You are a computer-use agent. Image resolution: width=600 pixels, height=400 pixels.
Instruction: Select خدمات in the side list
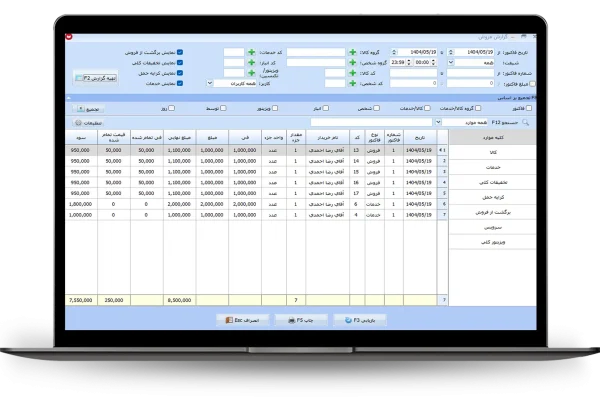[x=492, y=167]
